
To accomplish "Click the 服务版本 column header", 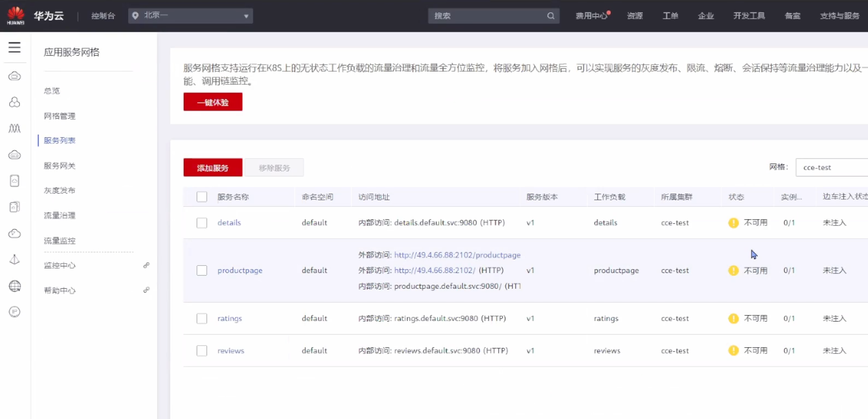I will (542, 197).
